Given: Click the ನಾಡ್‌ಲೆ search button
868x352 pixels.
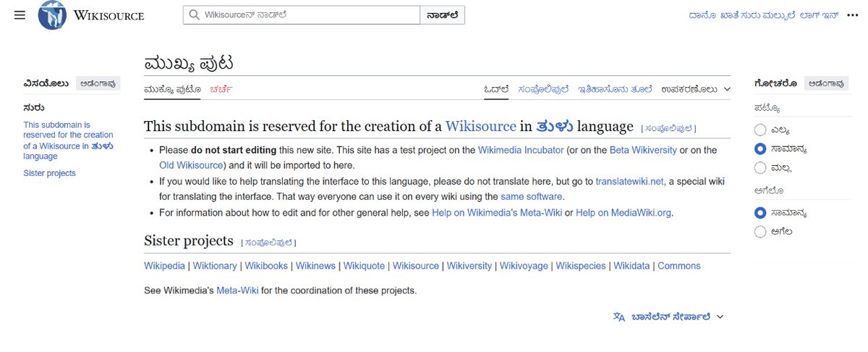Looking at the screenshot, I should (443, 14).
